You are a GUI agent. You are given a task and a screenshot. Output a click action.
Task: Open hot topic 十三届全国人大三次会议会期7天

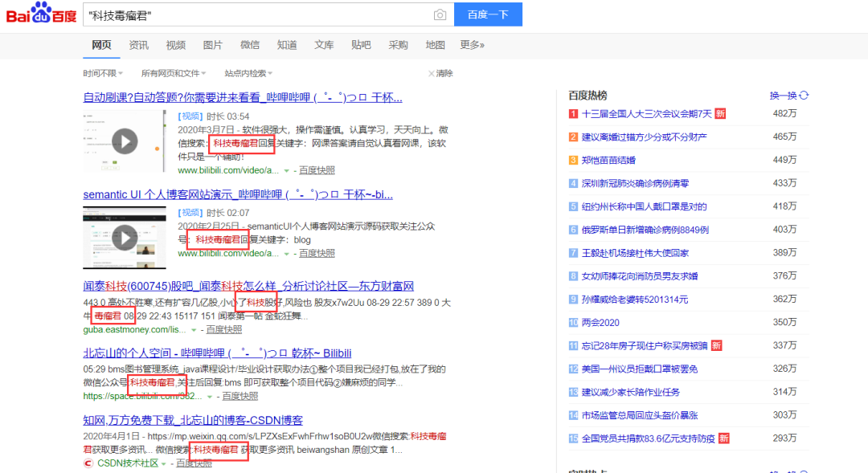click(646, 113)
